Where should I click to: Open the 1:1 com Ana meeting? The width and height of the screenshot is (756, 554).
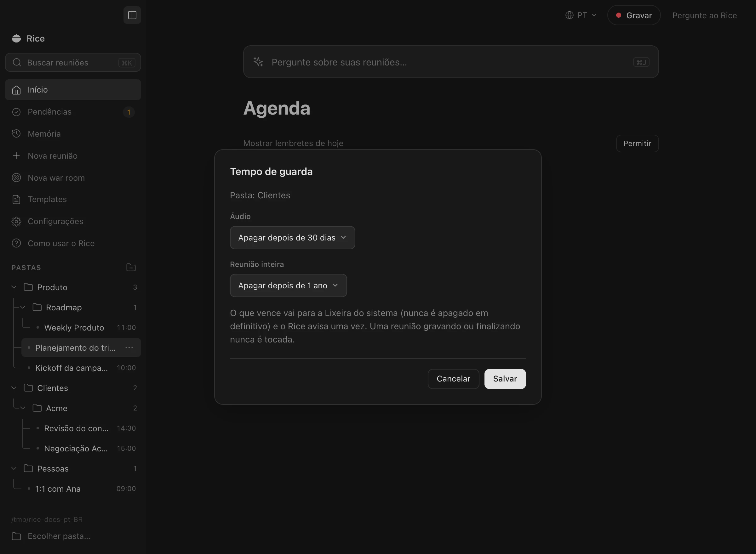click(81, 489)
